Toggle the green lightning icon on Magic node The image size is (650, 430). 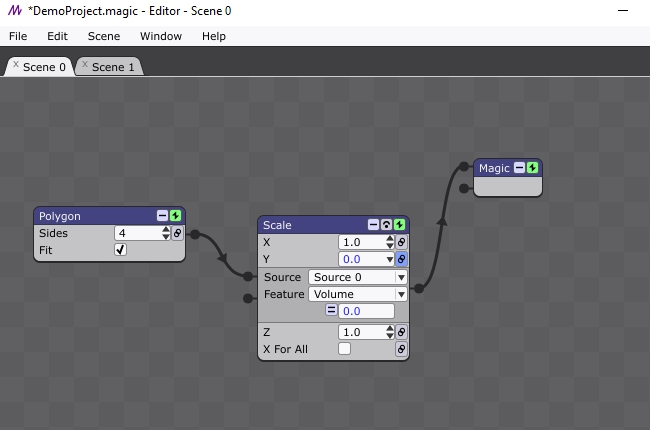point(532,168)
